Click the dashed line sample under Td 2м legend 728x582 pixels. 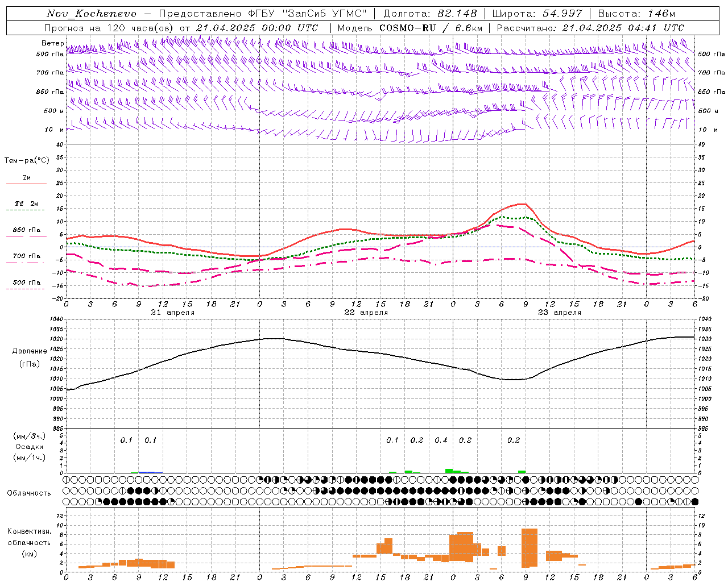26,210
